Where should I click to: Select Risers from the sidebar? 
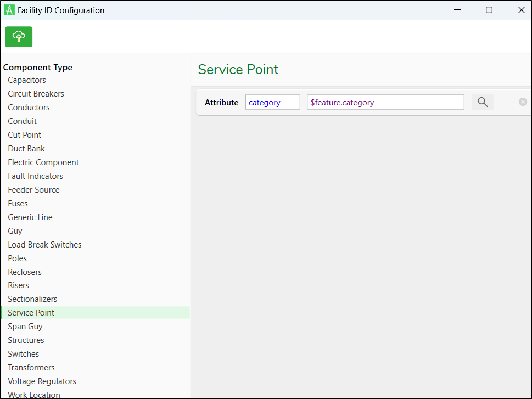pos(18,285)
